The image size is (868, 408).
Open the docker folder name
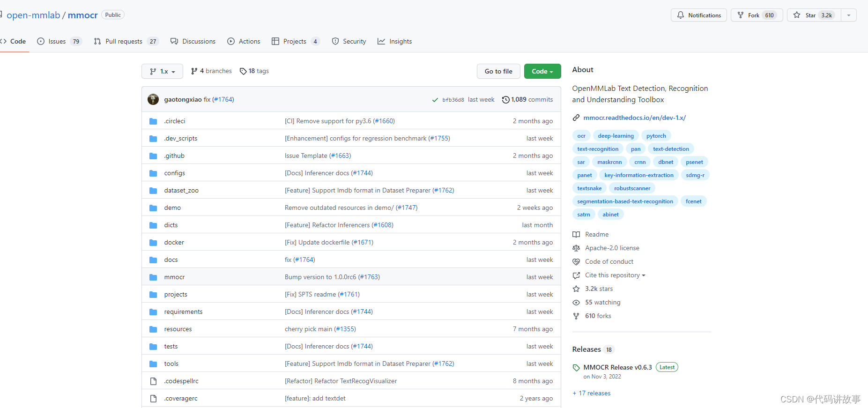point(174,242)
